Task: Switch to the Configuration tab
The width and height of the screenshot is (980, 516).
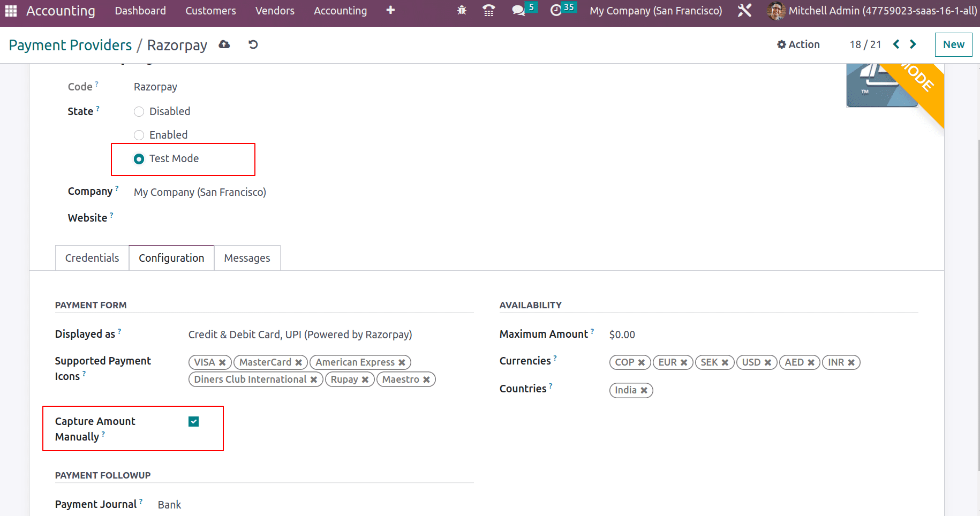Action: pos(171,258)
